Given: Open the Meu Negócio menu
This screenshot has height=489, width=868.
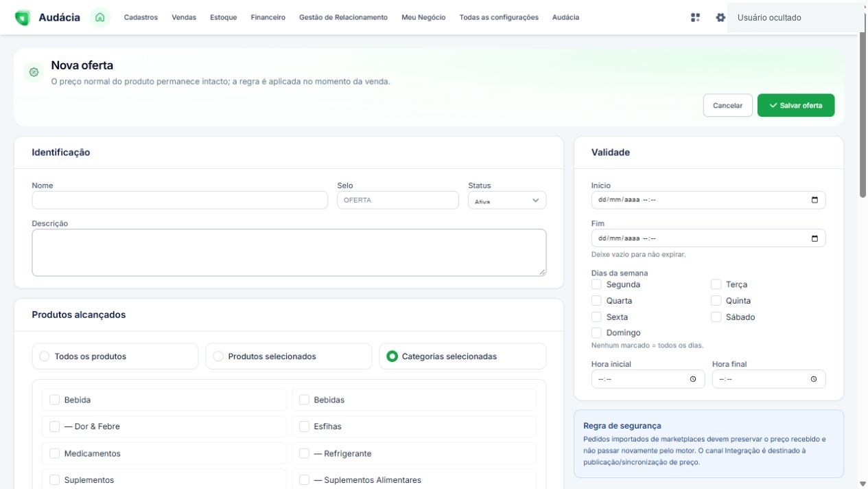Looking at the screenshot, I should coord(423,18).
